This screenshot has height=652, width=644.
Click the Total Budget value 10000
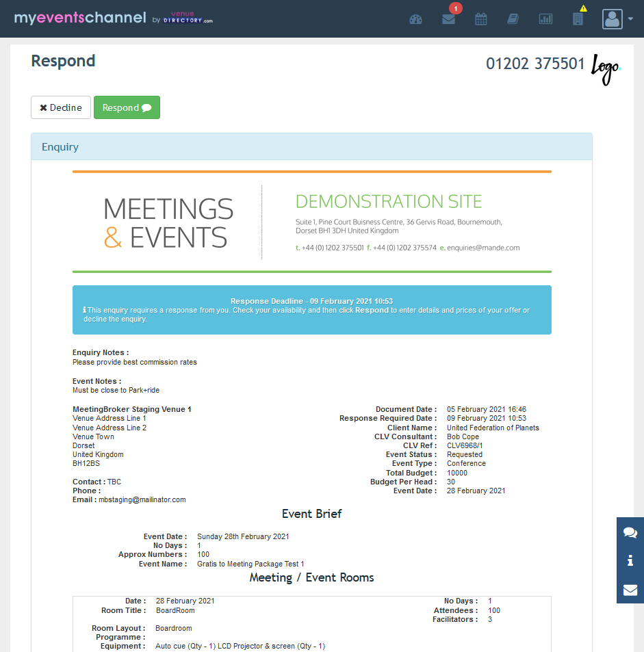[457, 473]
